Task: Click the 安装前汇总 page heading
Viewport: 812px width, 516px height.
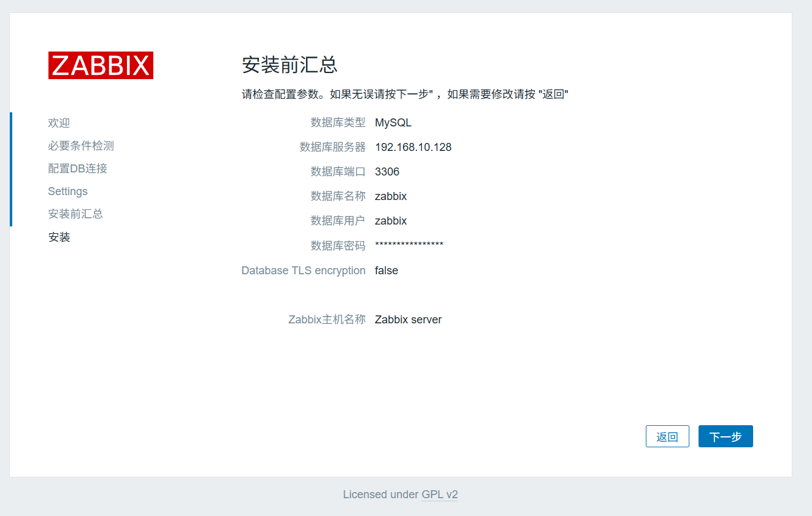Action: (289, 64)
